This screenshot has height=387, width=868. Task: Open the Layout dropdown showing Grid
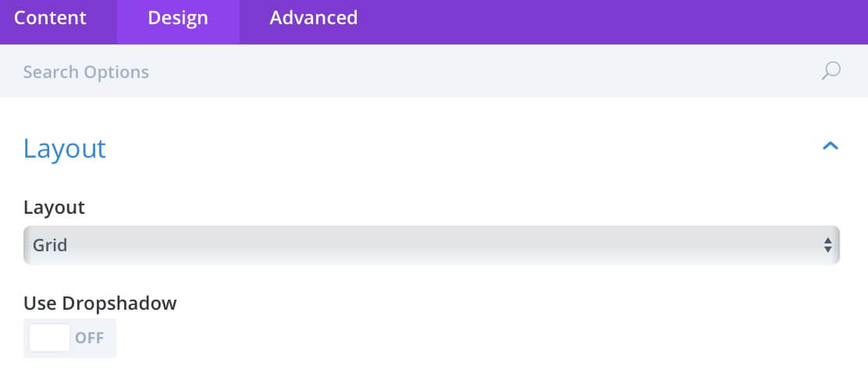pyautogui.click(x=431, y=245)
